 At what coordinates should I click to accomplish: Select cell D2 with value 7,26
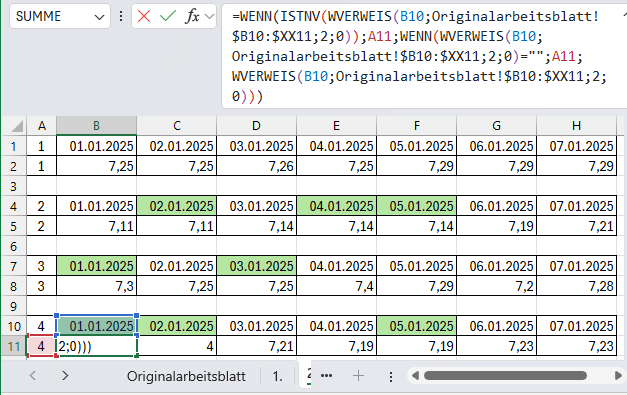point(256,166)
